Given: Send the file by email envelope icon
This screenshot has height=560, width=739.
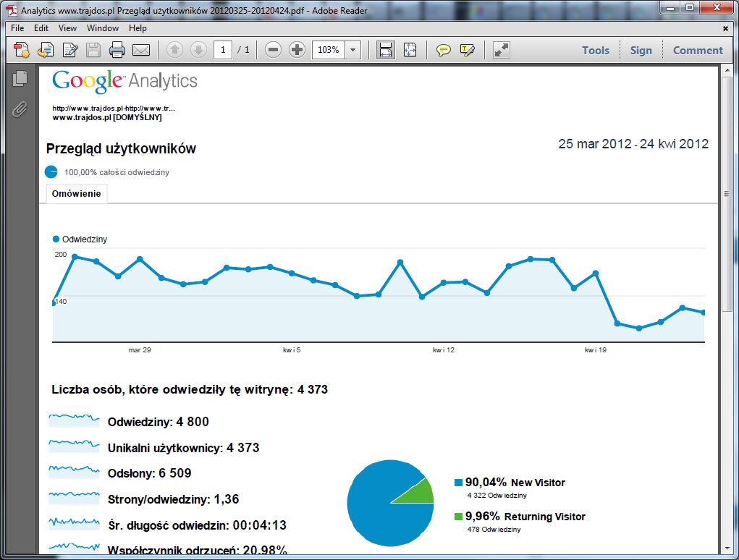Looking at the screenshot, I should point(141,50).
